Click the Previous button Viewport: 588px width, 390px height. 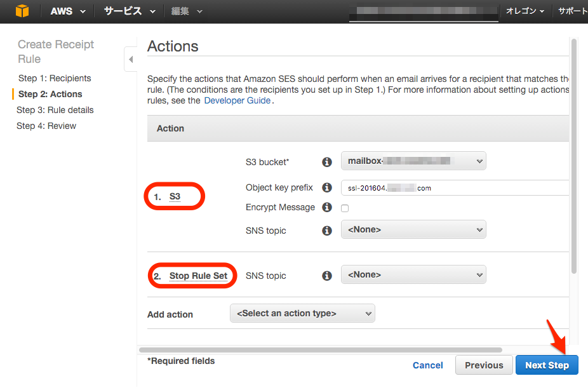484,365
